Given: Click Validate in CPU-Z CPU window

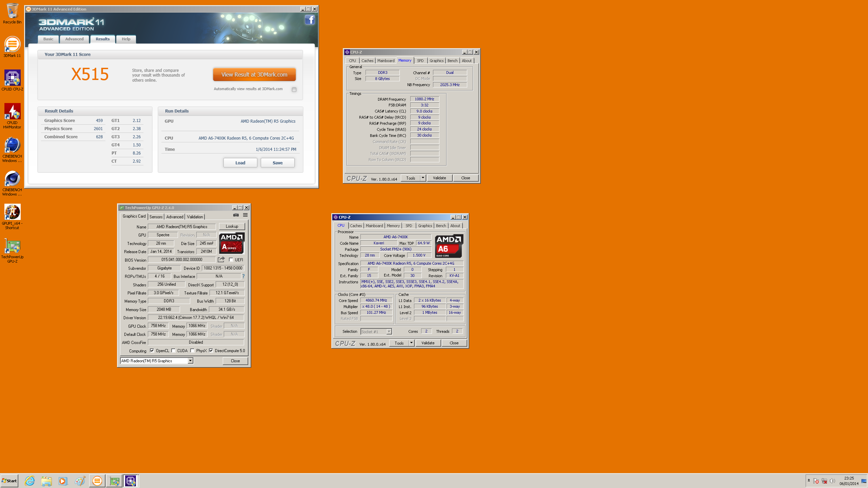Looking at the screenshot, I should (428, 343).
